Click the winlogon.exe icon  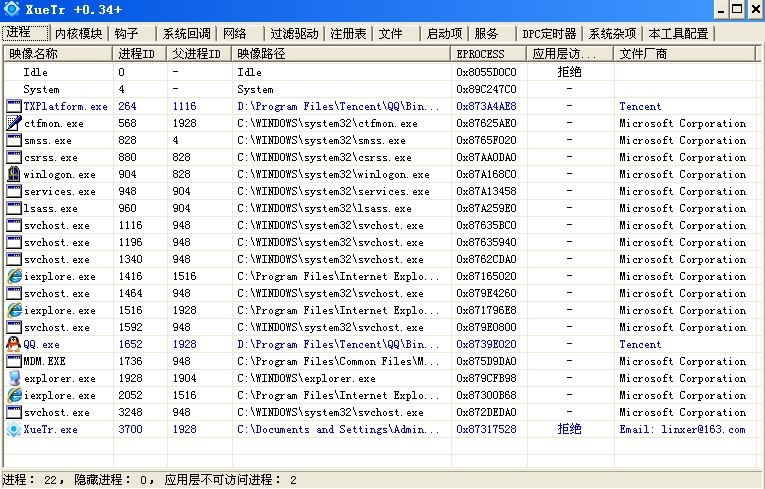(14, 174)
